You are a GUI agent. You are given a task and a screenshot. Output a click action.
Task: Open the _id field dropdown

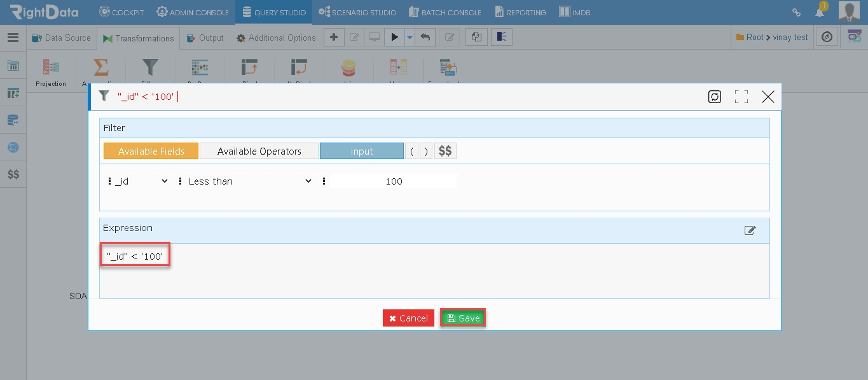(141, 181)
